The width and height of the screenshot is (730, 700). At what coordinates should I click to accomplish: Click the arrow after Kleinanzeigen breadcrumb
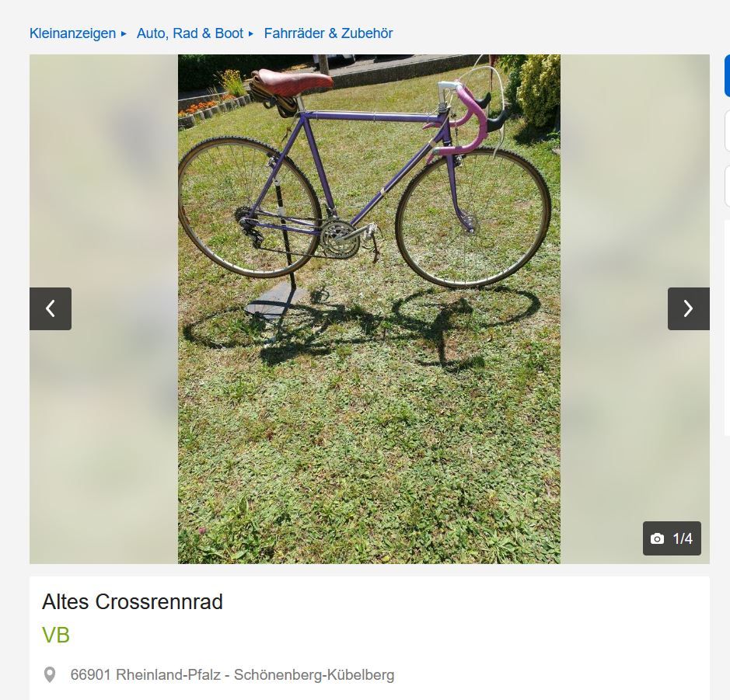click(124, 34)
